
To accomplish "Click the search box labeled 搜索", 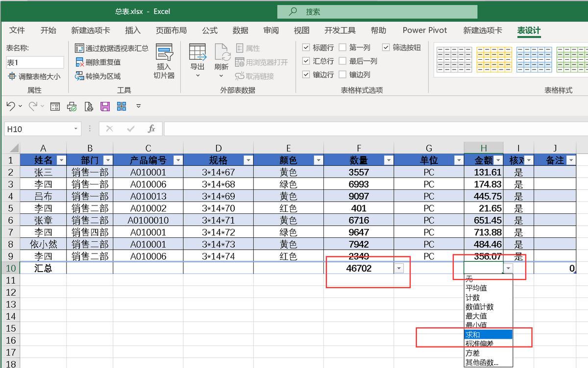I will pyautogui.click(x=377, y=12).
